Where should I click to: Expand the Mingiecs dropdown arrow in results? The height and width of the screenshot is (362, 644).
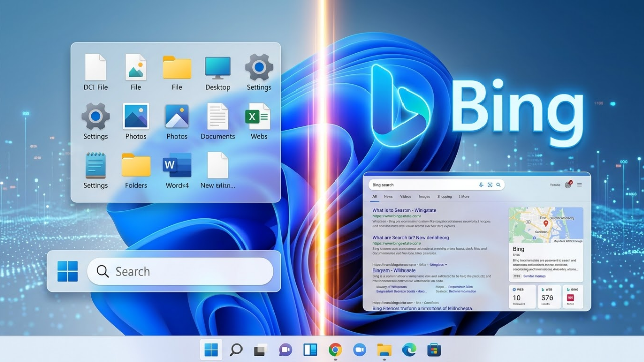click(x=446, y=264)
